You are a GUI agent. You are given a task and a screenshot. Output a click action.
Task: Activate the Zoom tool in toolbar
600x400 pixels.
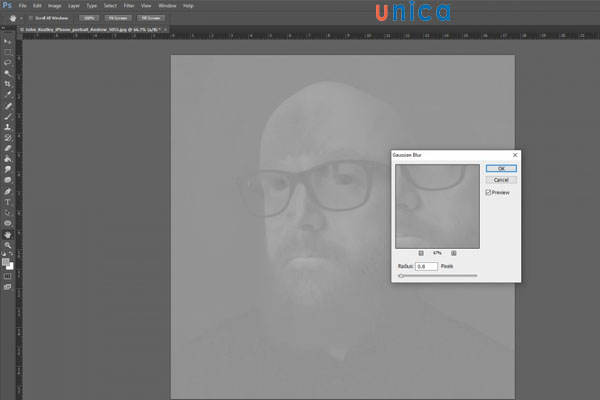coord(8,245)
